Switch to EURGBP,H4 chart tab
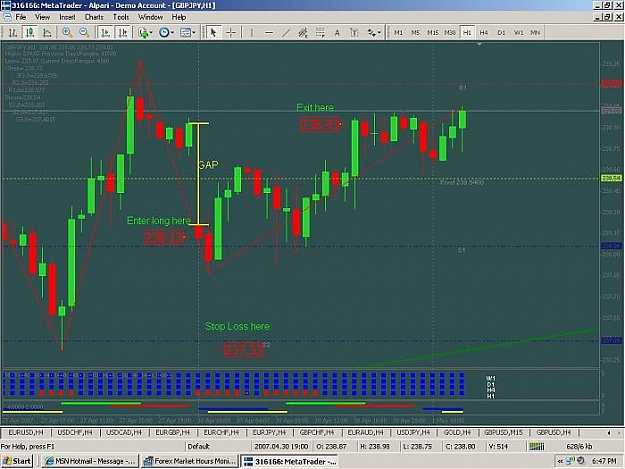 click(172, 432)
